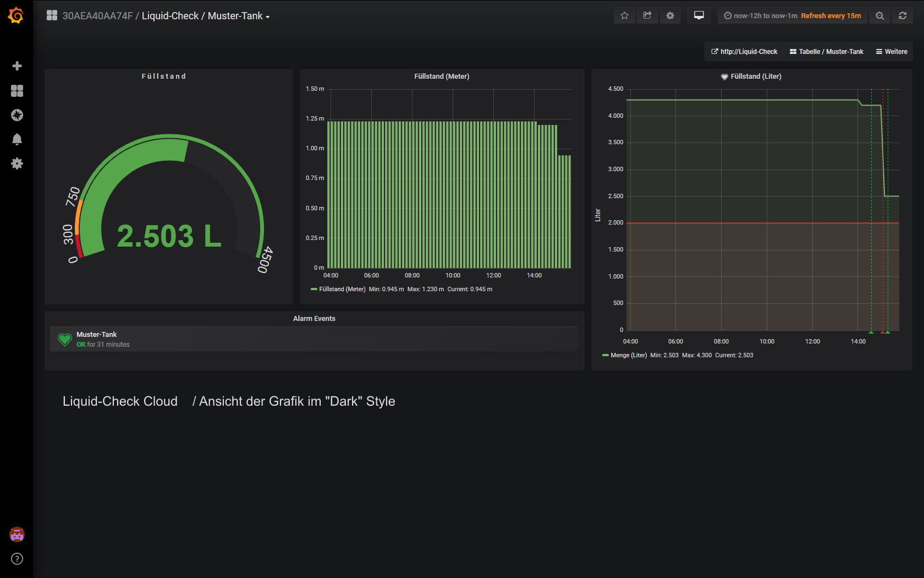Image resolution: width=924 pixels, height=578 pixels.
Task: Open Configuration gear in the sidebar
Action: tap(17, 163)
